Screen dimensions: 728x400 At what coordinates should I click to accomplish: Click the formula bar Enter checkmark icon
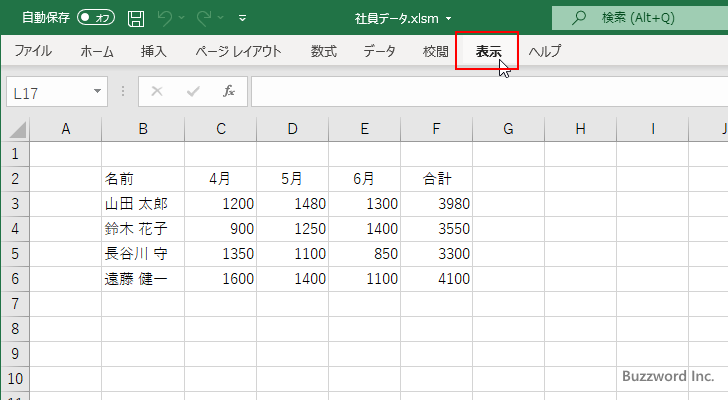[193, 91]
